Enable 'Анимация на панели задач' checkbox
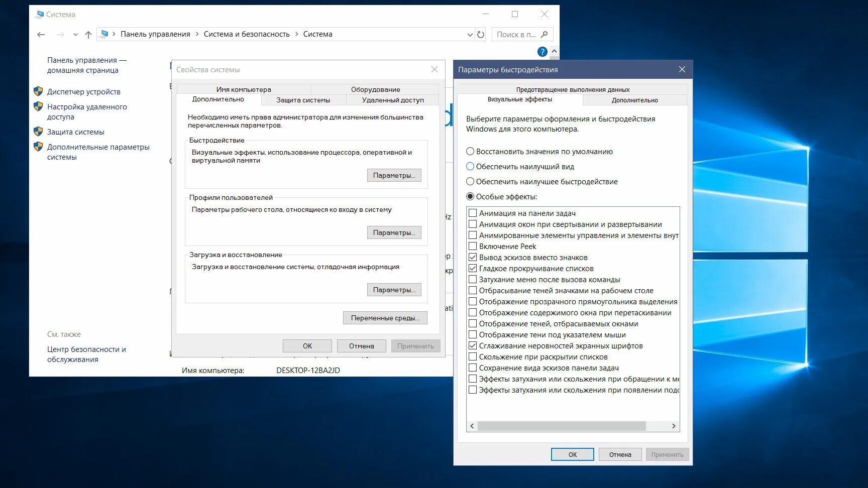The width and height of the screenshot is (868, 488). 473,213
